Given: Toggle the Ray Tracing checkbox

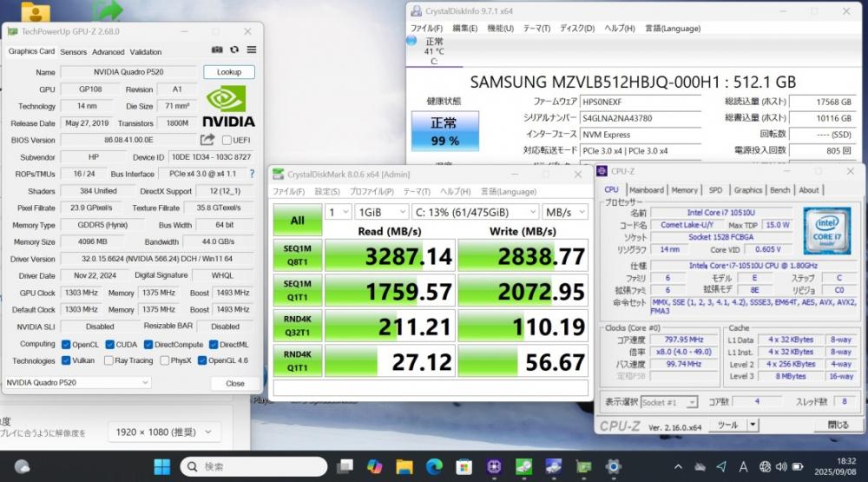Looking at the screenshot, I should pyautogui.click(x=109, y=360).
